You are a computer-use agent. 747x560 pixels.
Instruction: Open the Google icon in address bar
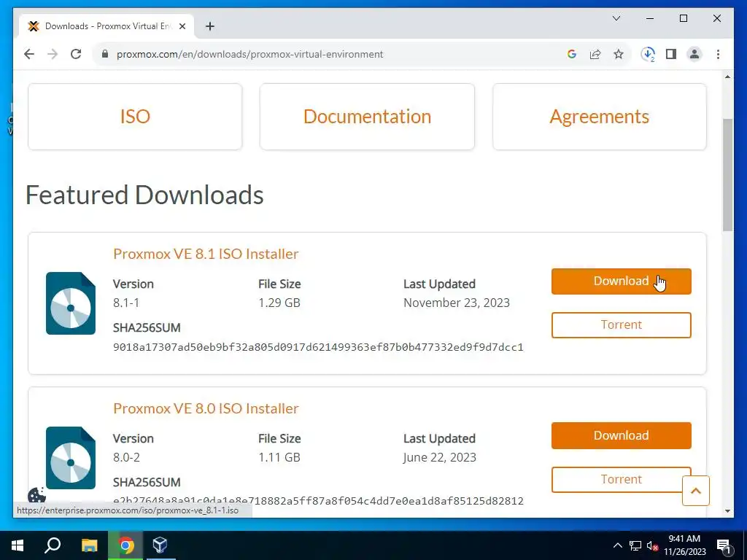tap(572, 54)
